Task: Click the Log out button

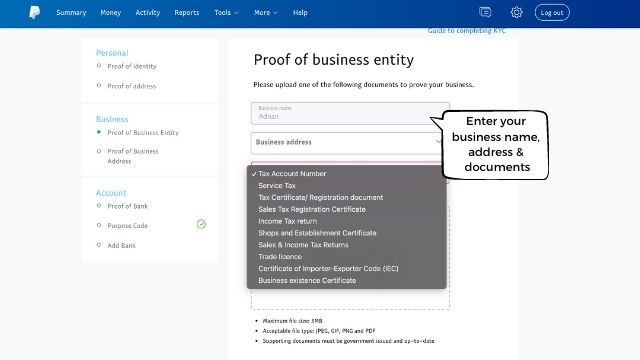Action: click(552, 13)
